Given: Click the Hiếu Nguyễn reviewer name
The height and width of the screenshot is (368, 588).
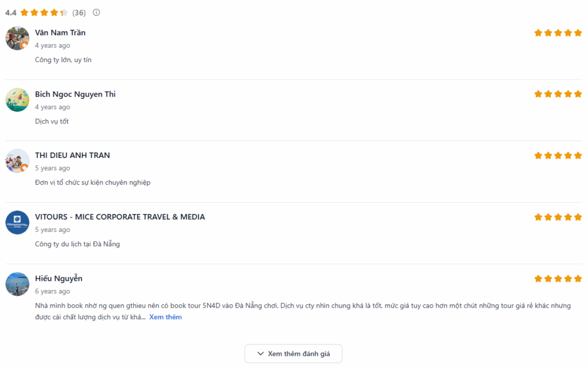Looking at the screenshot, I should tap(59, 278).
